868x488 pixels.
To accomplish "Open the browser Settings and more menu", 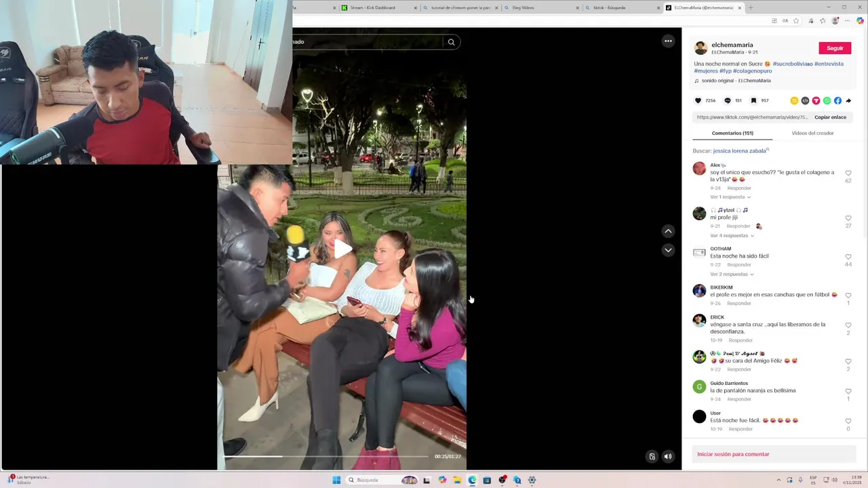I will point(847,21).
